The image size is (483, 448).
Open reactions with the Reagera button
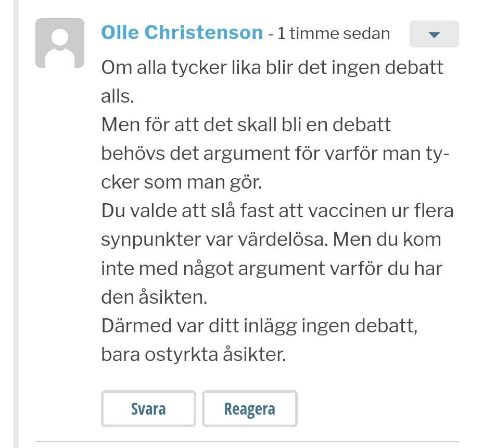click(x=249, y=408)
